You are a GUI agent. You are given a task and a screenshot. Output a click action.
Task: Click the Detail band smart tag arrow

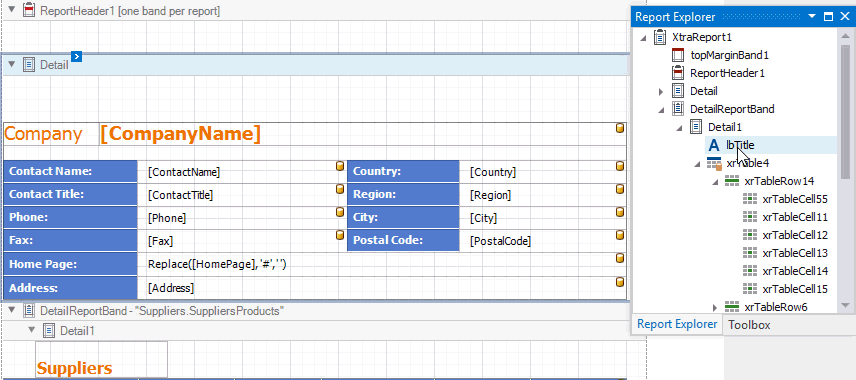pyautogui.click(x=77, y=56)
